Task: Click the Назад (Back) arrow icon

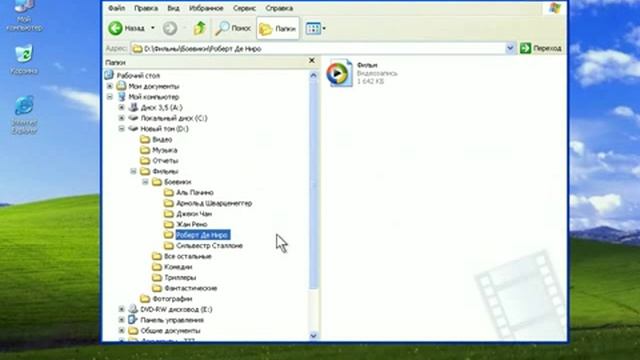Action: coord(116,28)
